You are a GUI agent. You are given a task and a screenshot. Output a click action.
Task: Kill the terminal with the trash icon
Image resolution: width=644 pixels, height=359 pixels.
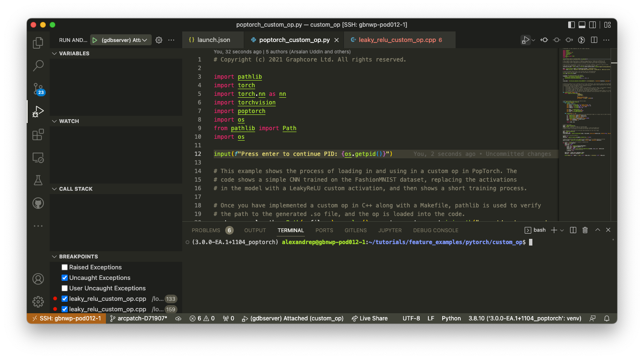tap(585, 230)
